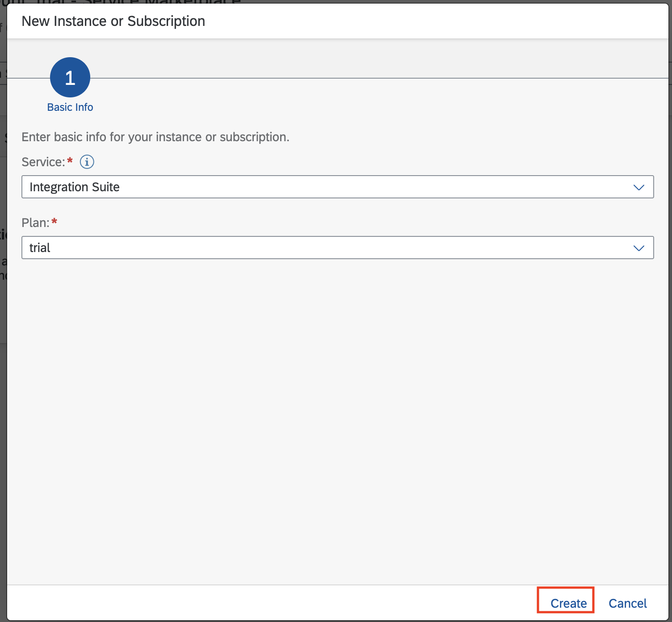Open the Service dropdown arrow

[x=639, y=187]
